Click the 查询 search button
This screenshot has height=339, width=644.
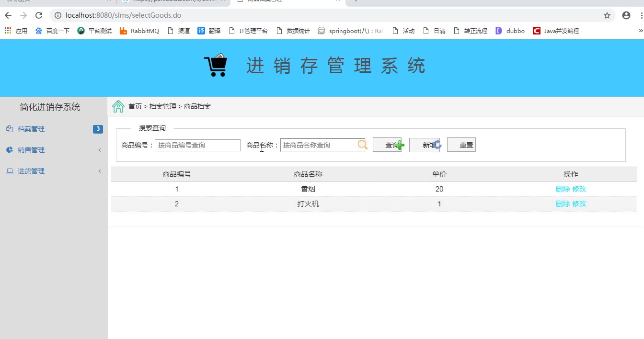[x=387, y=145]
